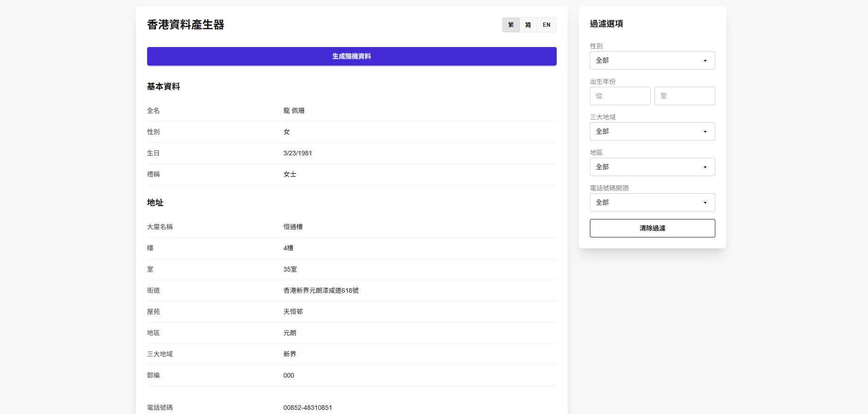
Task: Select the full name value 龍 佩珊
Action: coord(294,111)
